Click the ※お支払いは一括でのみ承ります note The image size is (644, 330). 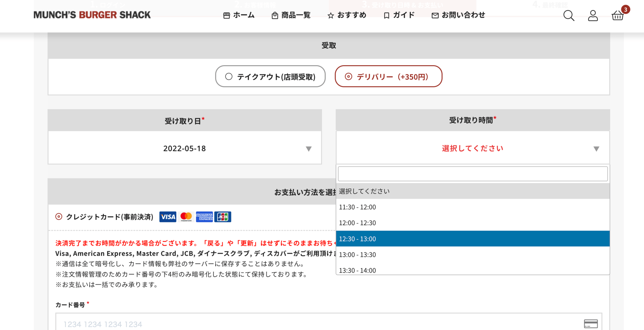point(107,285)
